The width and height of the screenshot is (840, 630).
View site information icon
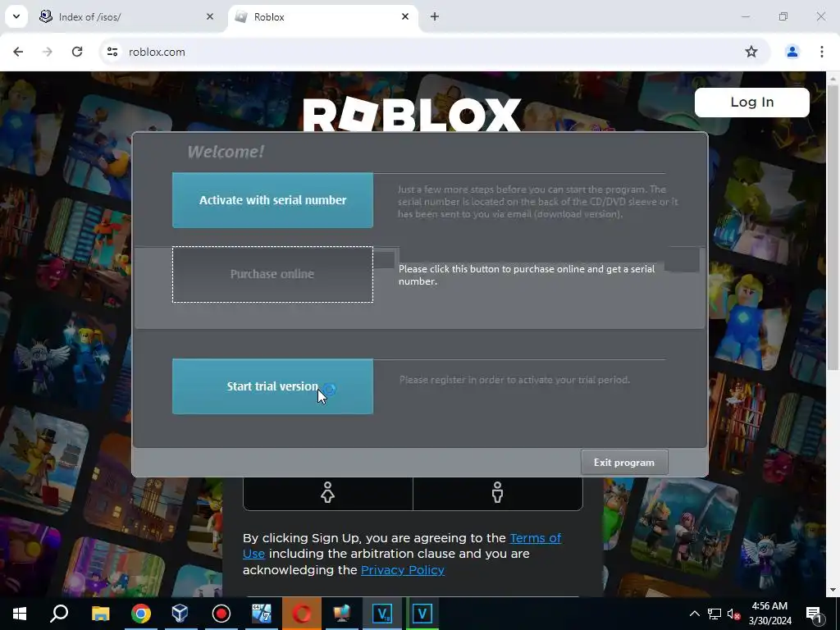(112, 52)
